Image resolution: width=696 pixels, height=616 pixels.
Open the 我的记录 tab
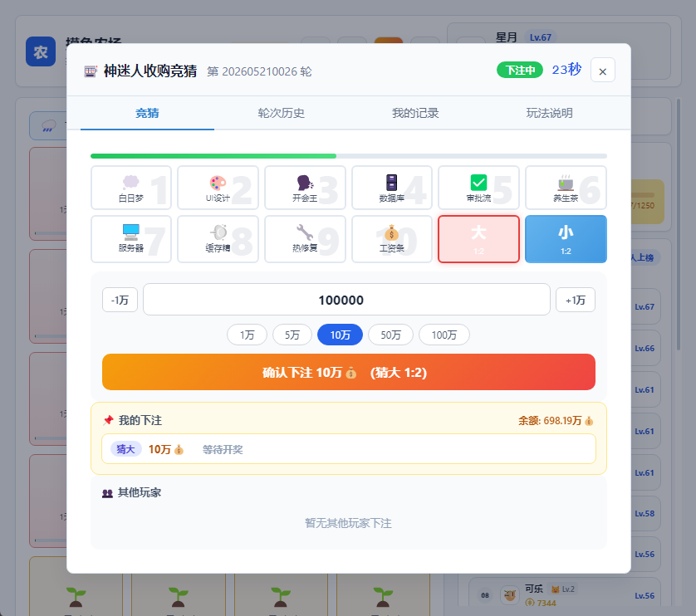point(415,113)
